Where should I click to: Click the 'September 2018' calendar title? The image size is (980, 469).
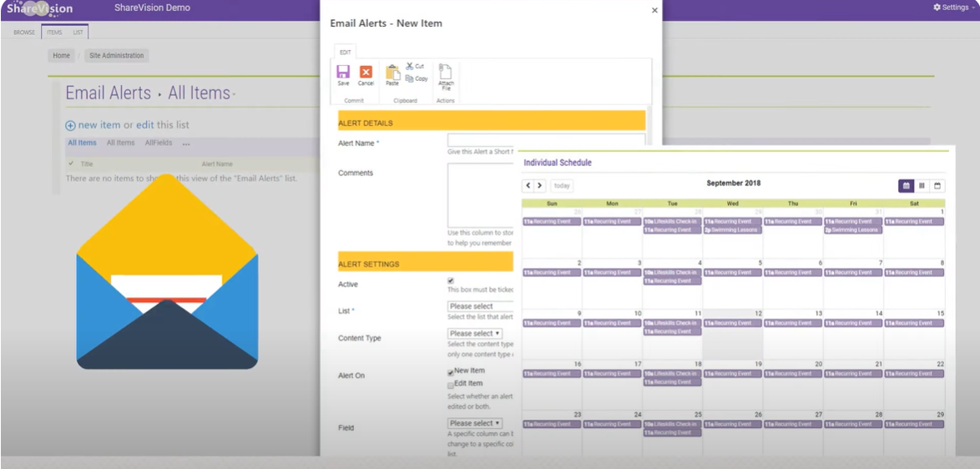734,184
